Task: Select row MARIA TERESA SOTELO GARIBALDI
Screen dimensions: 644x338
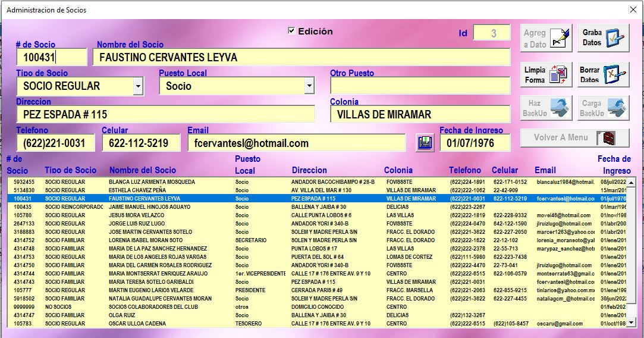Action: [x=317, y=282]
